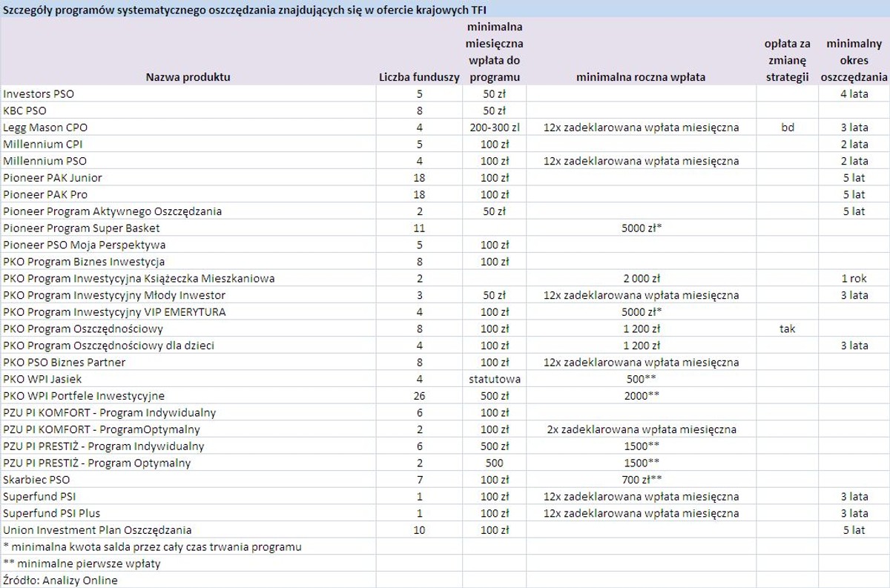Click the '500**' yearly payment cell
The width and height of the screenshot is (890, 588).
click(641, 379)
